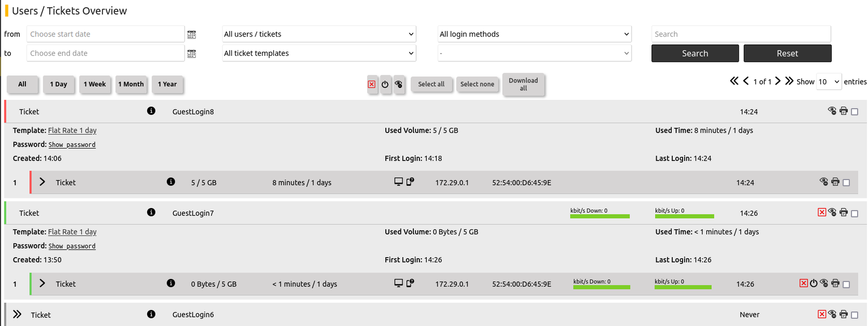Select the GuestLogin6 row checkbox
The height and width of the screenshot is (326, 868).
pos(855,315)
